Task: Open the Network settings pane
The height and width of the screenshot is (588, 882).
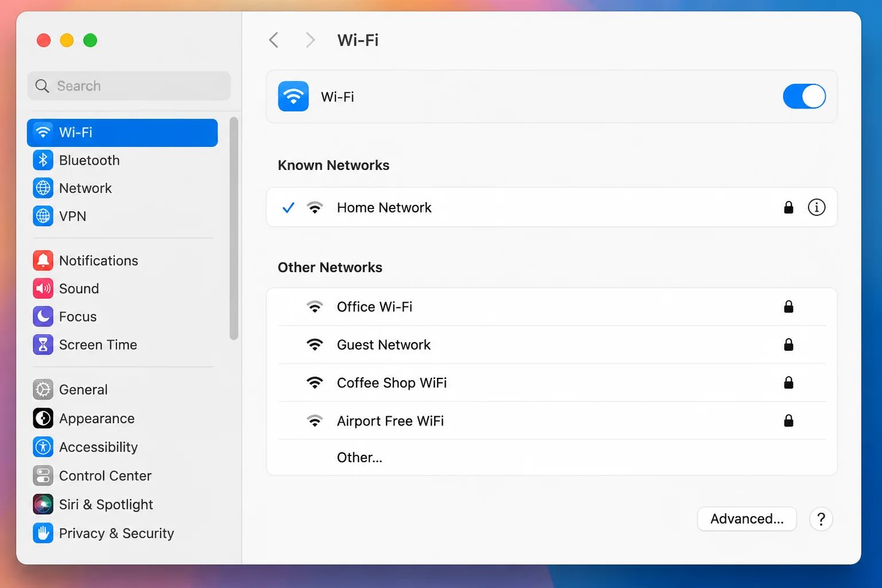Action: pyautogui.click(x=122, y=188)
